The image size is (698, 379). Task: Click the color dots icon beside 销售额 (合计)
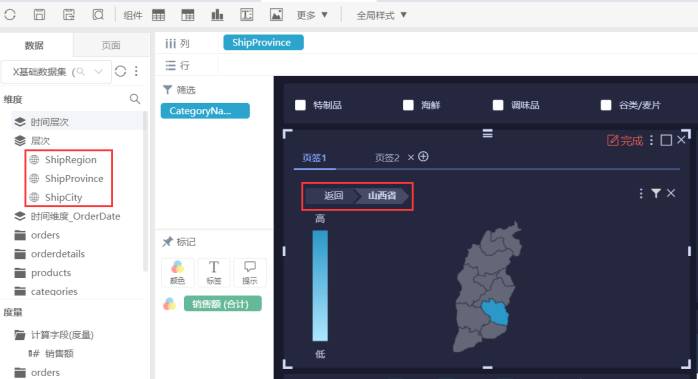[x=170, y=304]
